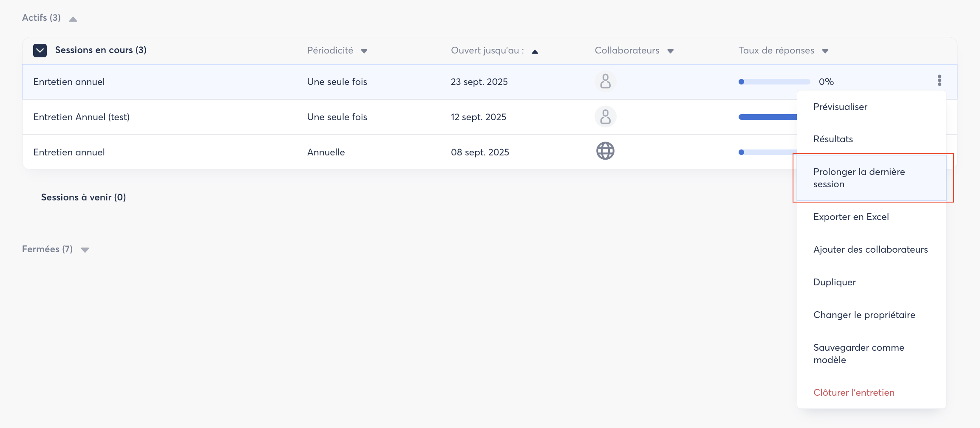Choose Prolonger la dernière session

coord(859,178)
